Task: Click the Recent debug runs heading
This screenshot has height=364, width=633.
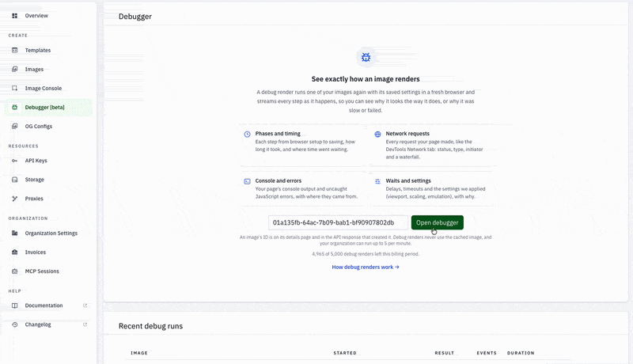Action: click(x=150, y=326)
